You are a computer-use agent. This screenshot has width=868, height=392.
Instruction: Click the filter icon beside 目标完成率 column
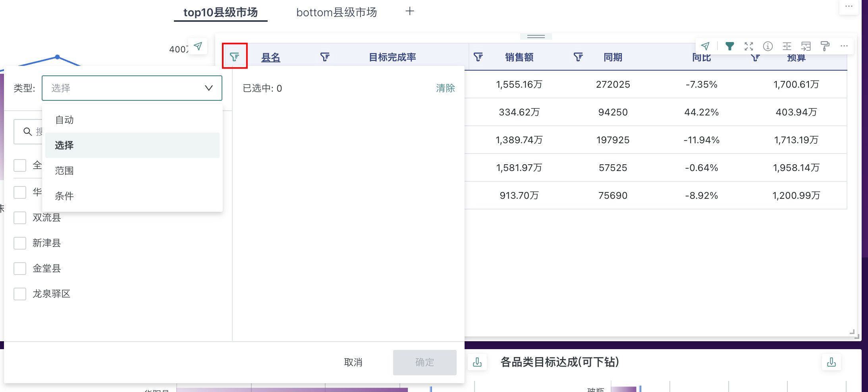tap(325, 57)
